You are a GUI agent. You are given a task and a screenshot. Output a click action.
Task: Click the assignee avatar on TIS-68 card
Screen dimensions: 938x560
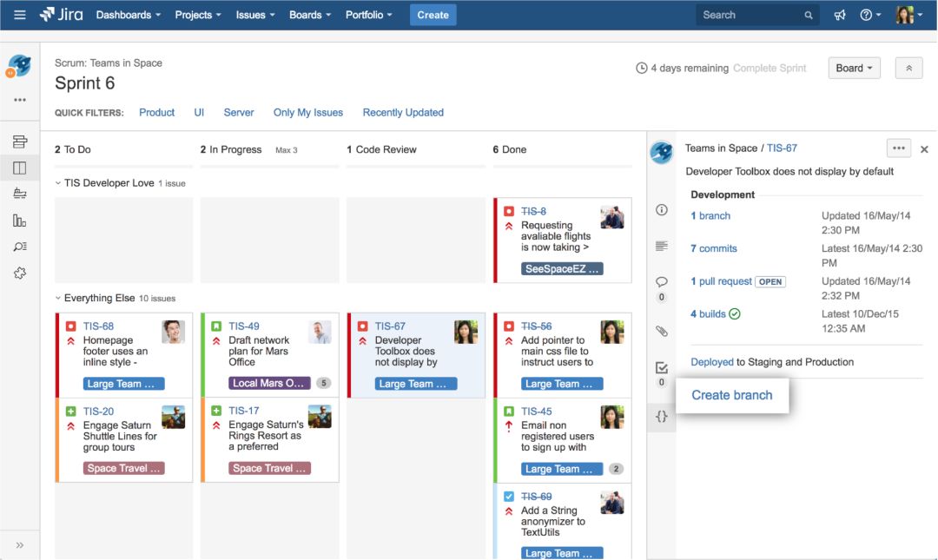click(x=174, y=332)
